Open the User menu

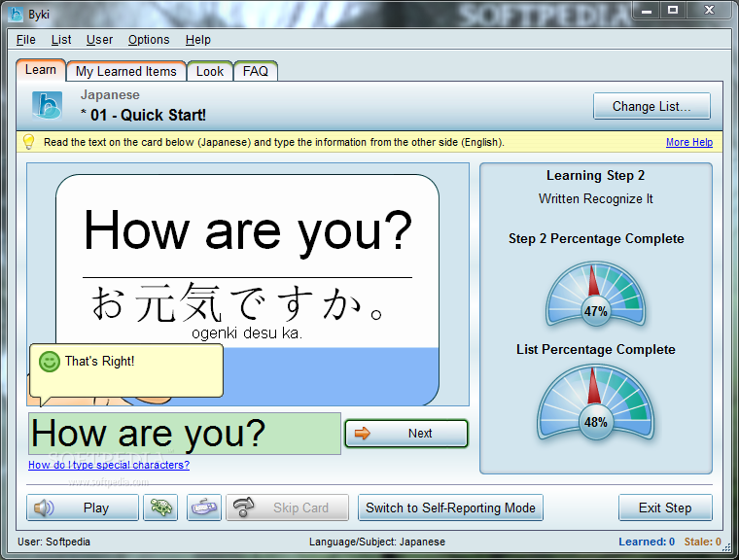click(x=99, y=40)
